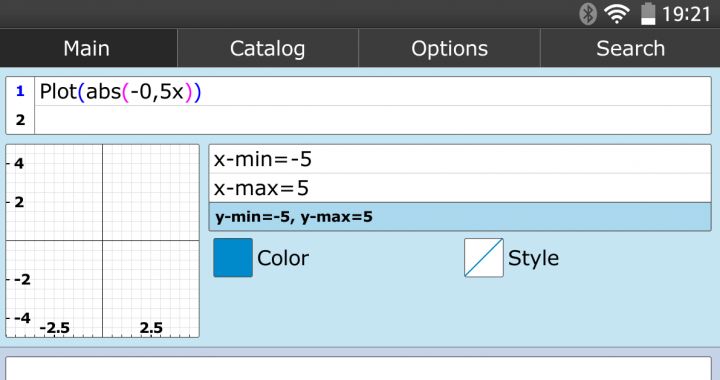Select the Plot(abs(-0,5x)) input line
This screenshot has height=380, width=720.
click(372, 91)
